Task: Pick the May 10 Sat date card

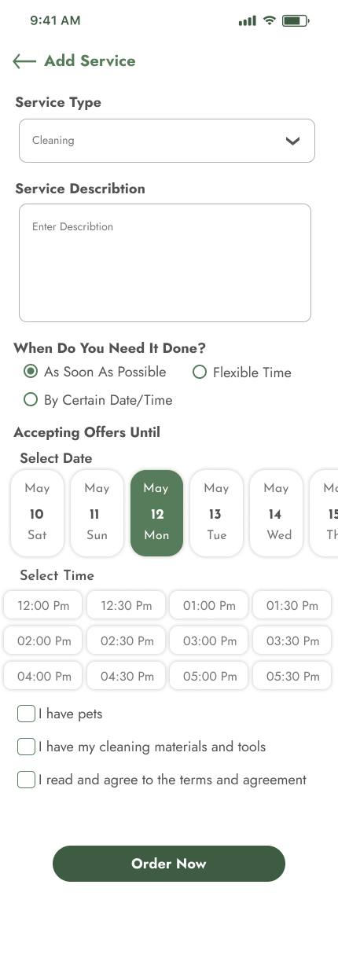Action: [37, 513]
